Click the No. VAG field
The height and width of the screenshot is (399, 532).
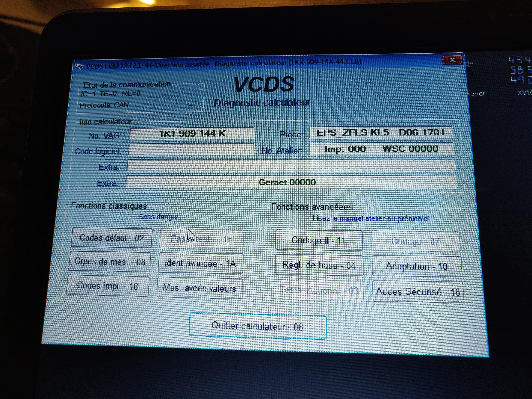pyautogui.click(x=192, y=133)
